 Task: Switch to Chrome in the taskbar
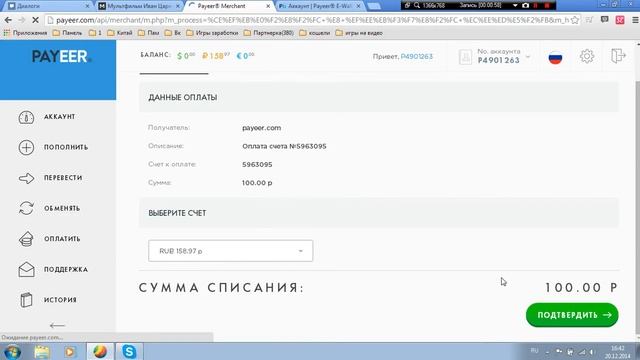100,351
